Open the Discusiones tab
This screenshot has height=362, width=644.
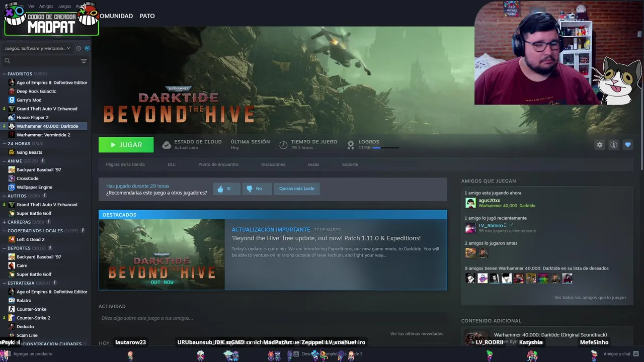(273, 164)
